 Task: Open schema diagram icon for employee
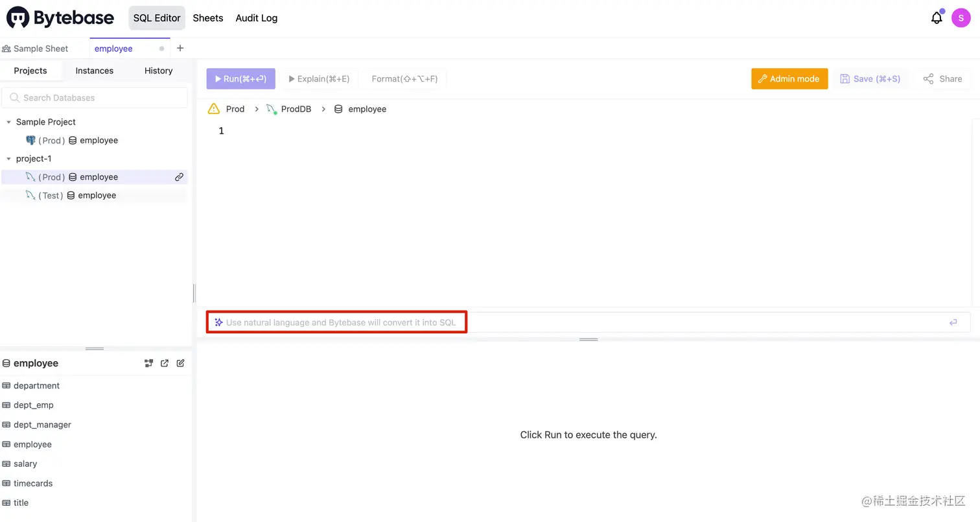[148, 363]
